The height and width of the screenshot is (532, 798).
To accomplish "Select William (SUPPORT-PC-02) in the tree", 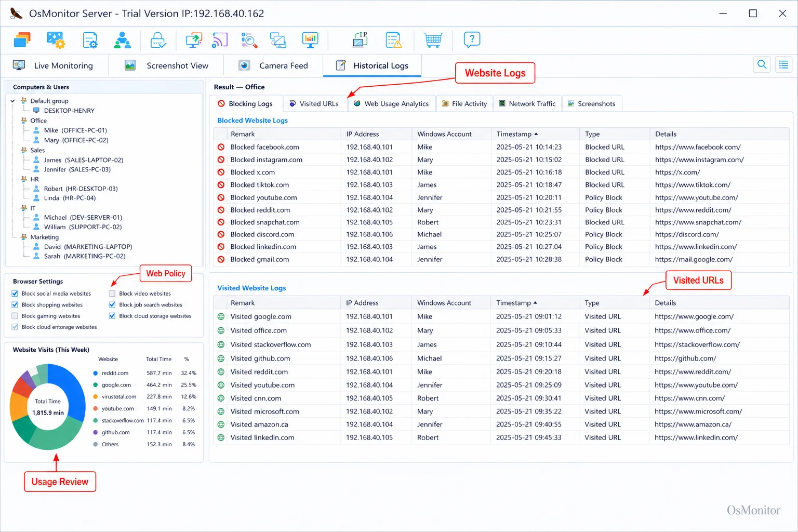I will pyautogui.click(x=83, y=227).
